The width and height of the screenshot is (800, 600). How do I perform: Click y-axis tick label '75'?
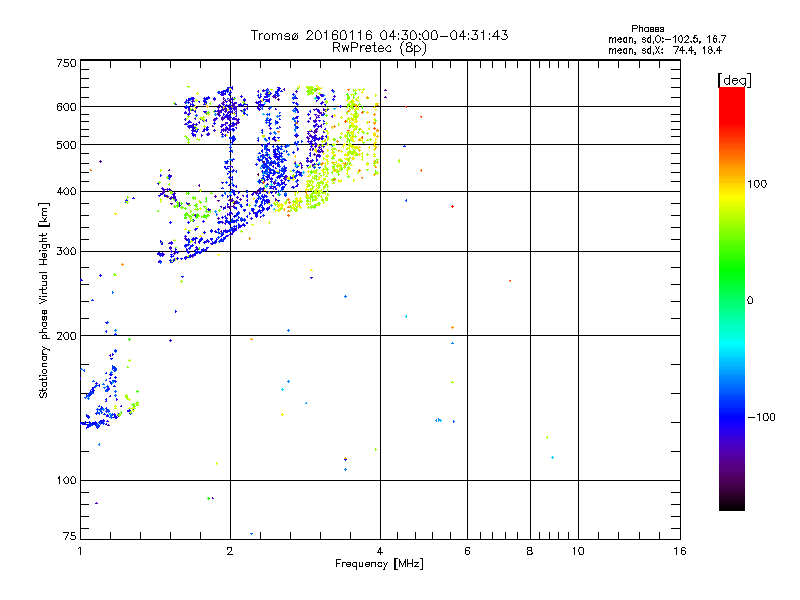70,536
